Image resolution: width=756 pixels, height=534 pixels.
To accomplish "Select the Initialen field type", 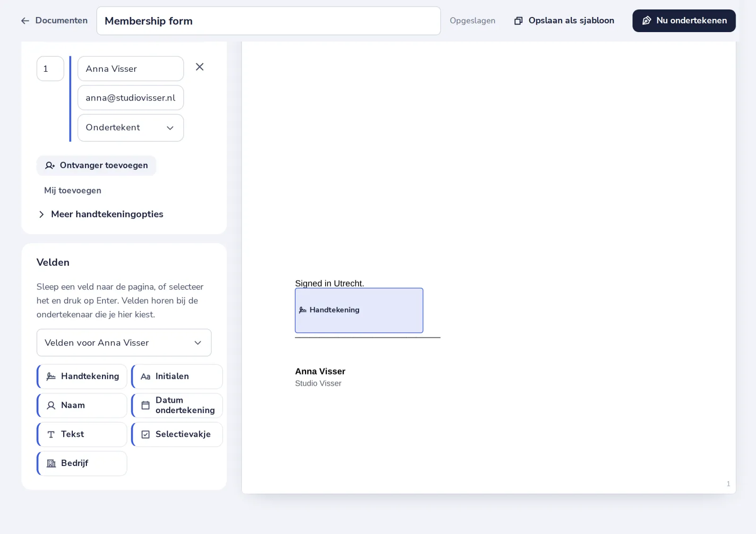I will coord(177,376).
